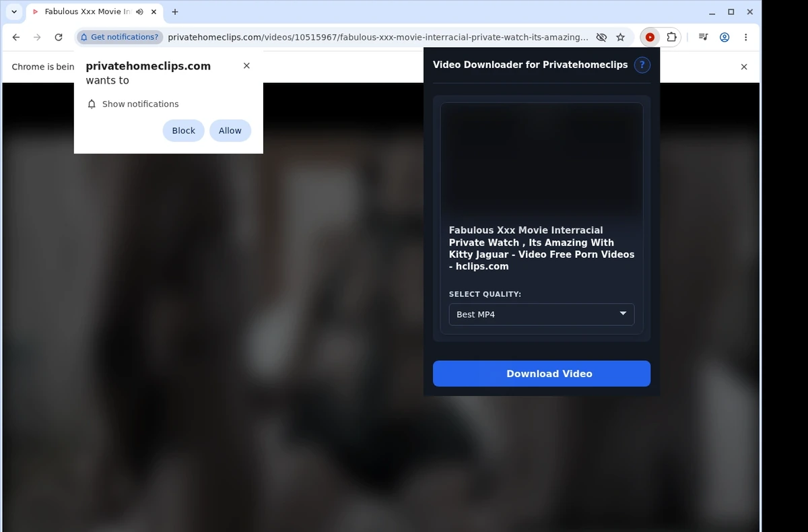Viewport: 808px width, 532px height.
Task: Select the Fabulous Xxx Movie browser tab
Action: point(94,11)
